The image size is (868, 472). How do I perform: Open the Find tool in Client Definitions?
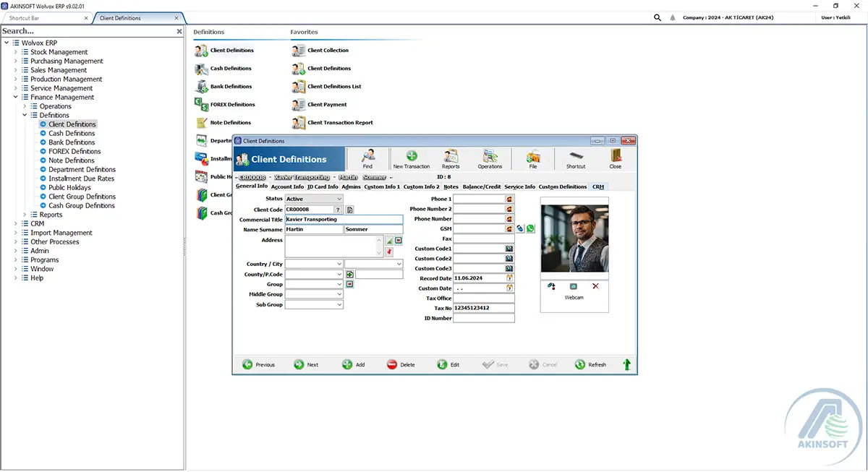coord(367,159)
